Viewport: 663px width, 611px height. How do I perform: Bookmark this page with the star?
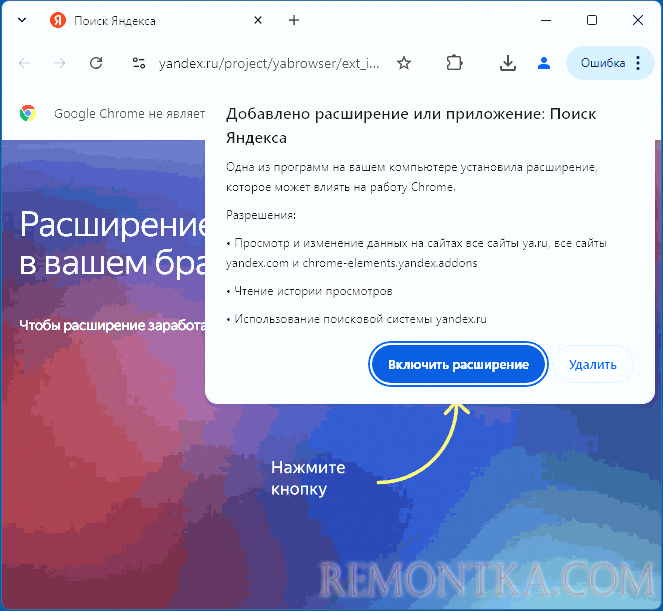(404, 63)
